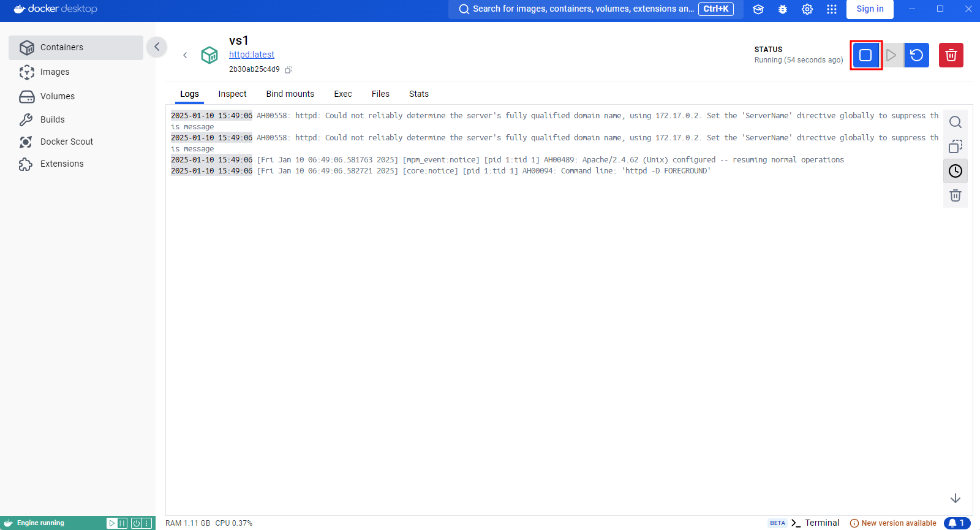Copy container ID 2b30ab25c4d9
The height and width of the screenshot is (530, 980).
288,70
